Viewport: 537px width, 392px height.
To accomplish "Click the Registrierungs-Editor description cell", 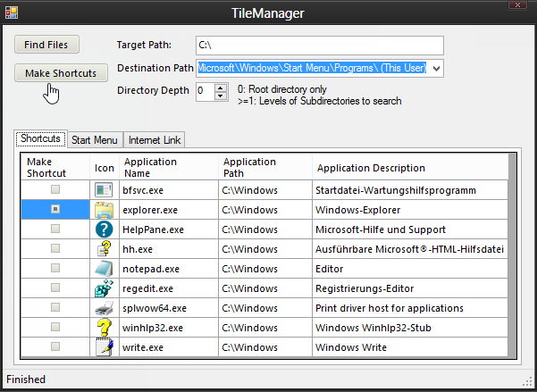I will [410, 288].
